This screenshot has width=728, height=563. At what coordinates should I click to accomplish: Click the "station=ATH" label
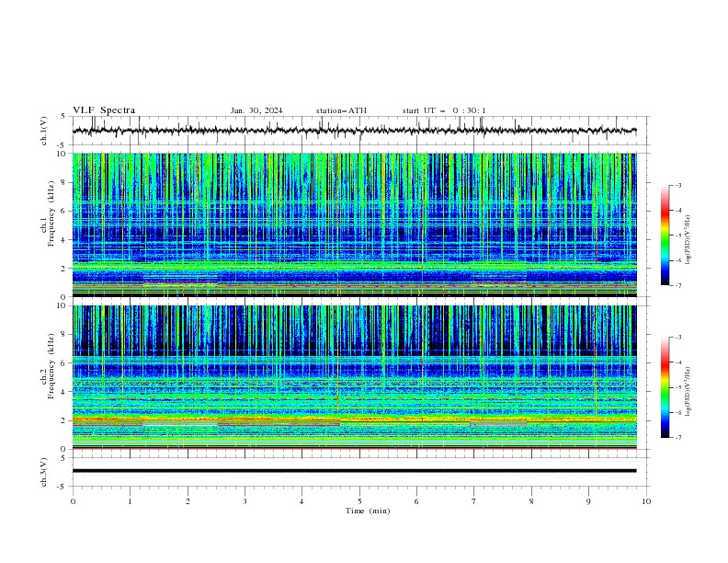[341, 110]
